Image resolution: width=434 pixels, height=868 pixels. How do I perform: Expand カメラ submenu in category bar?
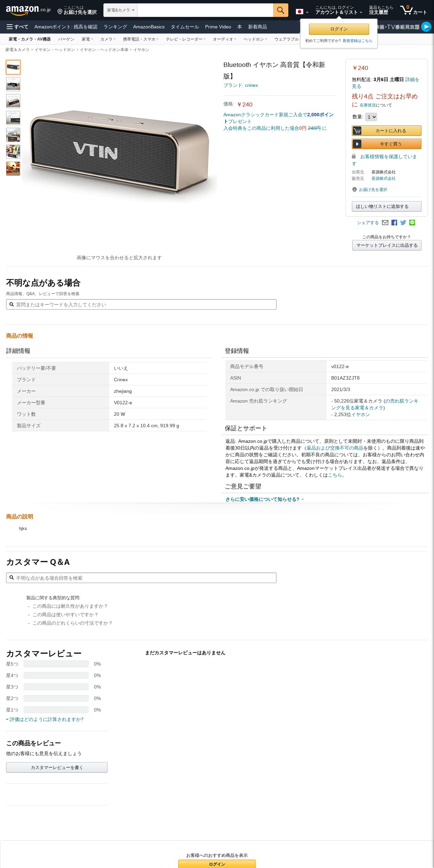[108, 39]
